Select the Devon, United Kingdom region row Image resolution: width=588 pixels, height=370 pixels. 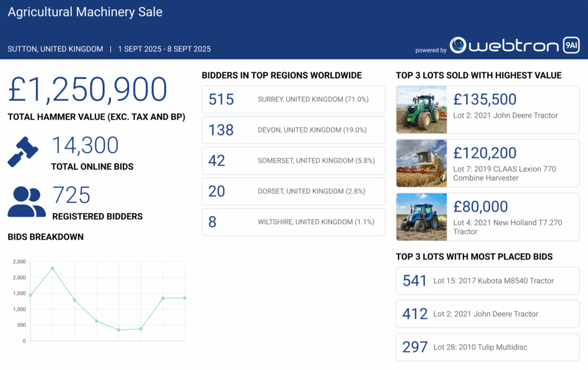[293, 130]
